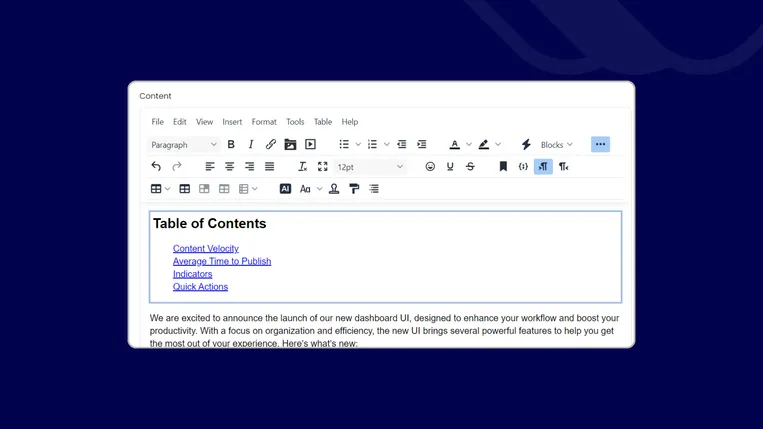The height and width of the screenshot is (429, 763).
Task: Click the three-dots more toolbar button
Action: (x=600, y=145)
